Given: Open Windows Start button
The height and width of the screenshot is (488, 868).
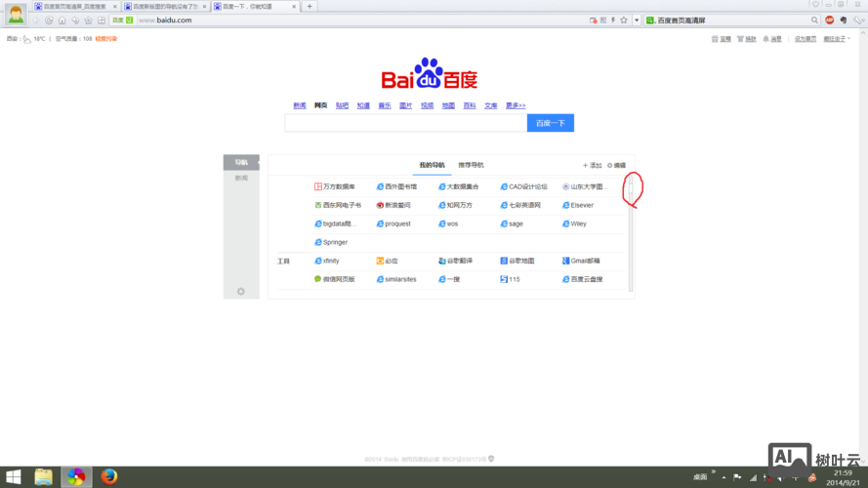Looking at the screenshot, I should click(x=14, y=477).
